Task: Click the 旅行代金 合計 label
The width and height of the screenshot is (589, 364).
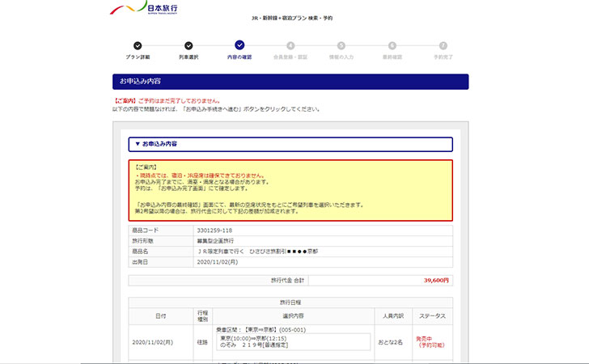Action: [287, 280]
